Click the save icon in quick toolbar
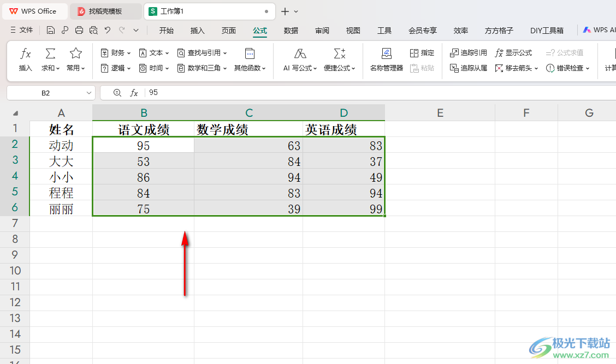Screen dimensions: 616x364 coord(50,30)
